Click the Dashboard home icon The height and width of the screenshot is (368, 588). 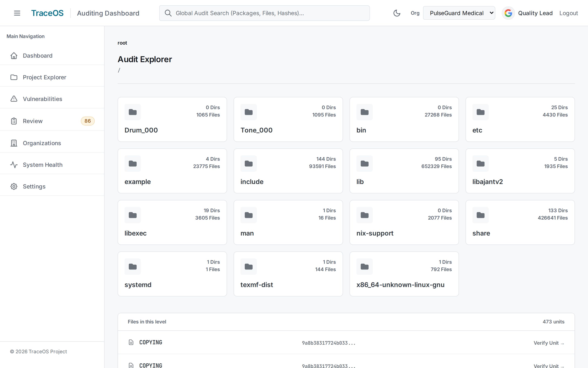14,56
